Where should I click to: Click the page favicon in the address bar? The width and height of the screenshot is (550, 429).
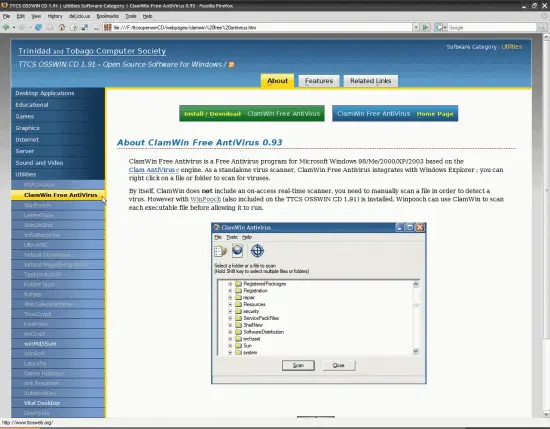coord(108,27)
